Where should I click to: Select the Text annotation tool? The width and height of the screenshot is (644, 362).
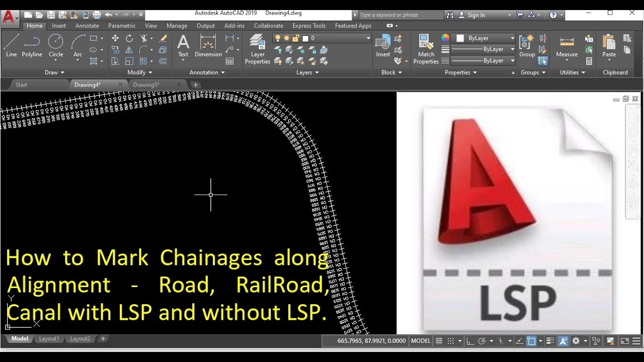[x=183, y=46]
